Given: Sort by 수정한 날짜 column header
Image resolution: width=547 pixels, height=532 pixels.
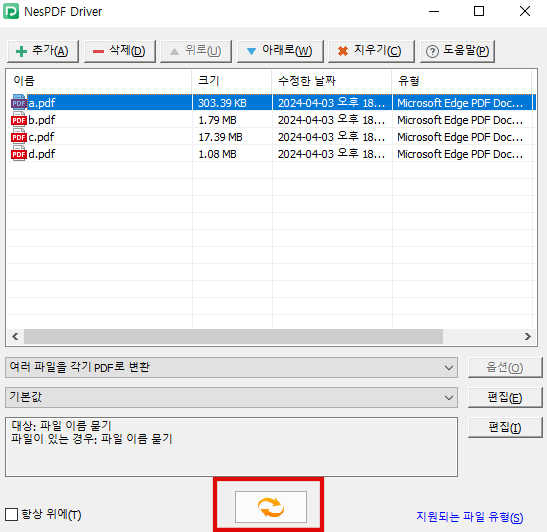Looking at the screenshot, I should click(332, 81).
